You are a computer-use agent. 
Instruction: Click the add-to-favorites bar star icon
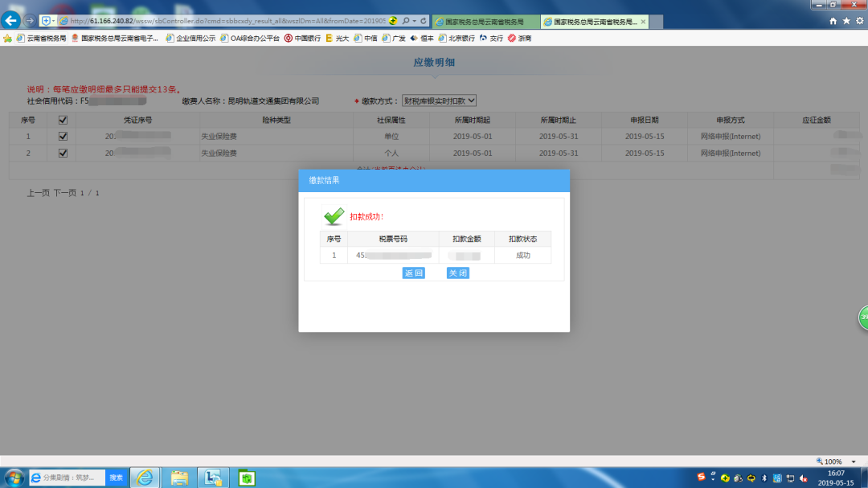[7, 39]
